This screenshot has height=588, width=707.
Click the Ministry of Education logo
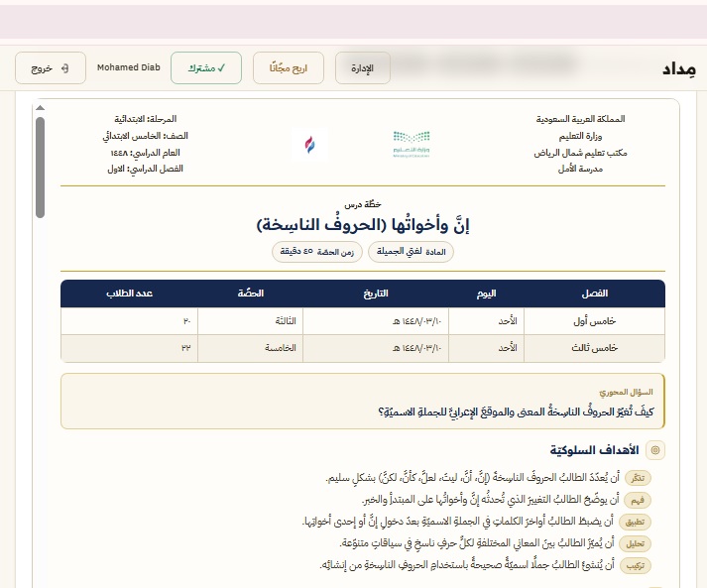[412, 145]
